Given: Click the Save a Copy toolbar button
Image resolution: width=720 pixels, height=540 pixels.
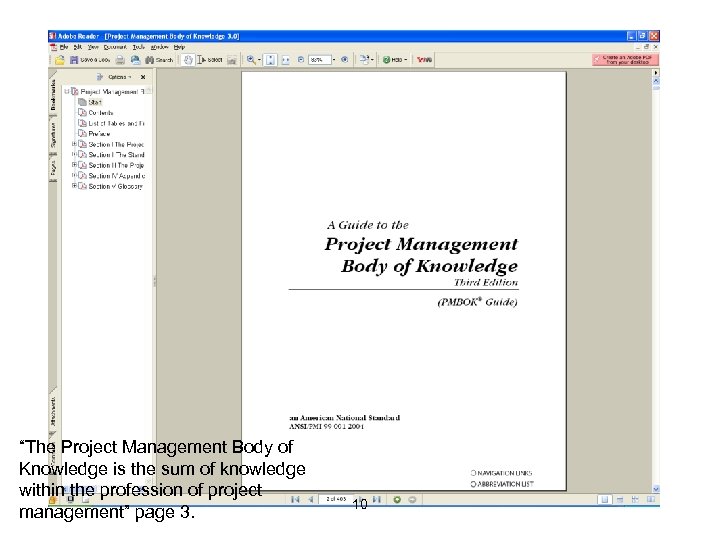Looking at the screenshot, I should tap(90, 60).
